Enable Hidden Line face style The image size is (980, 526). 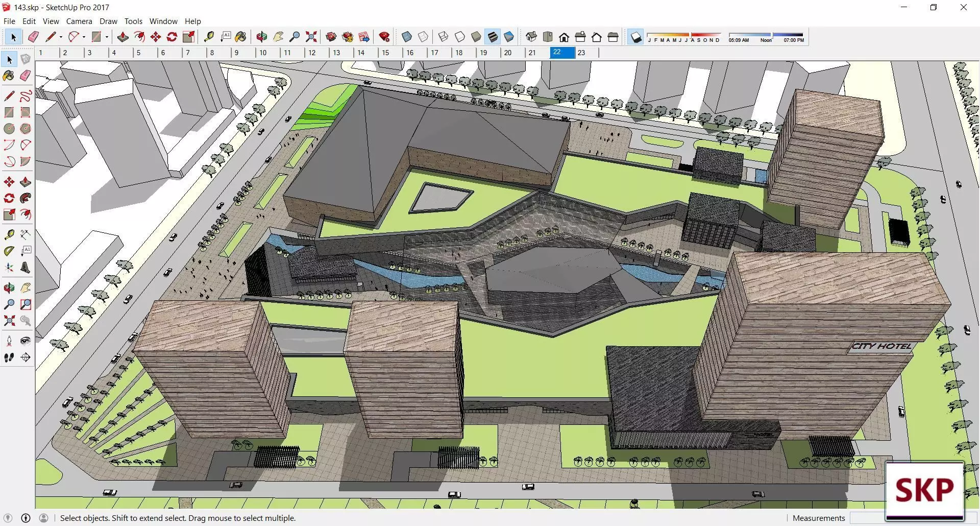(x=460, y=37)
